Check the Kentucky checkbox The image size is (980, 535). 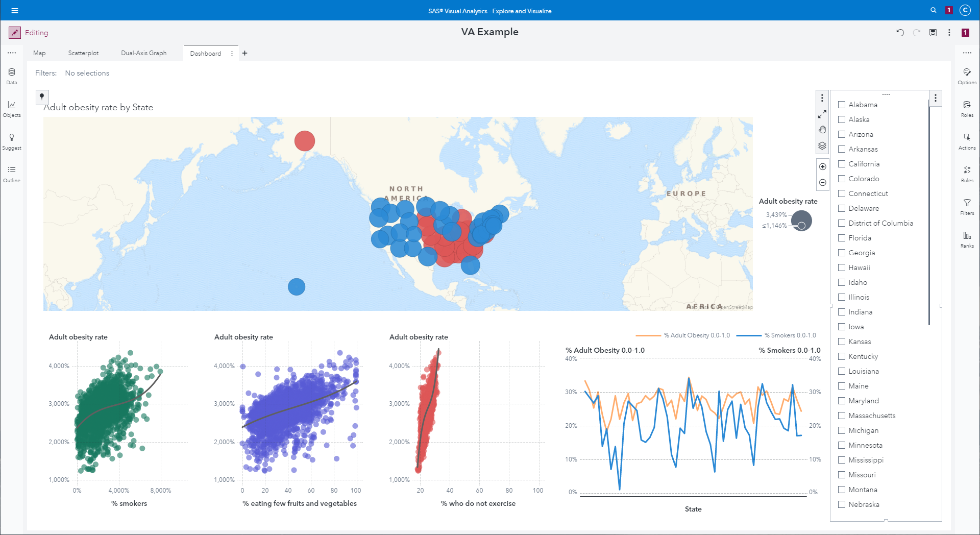coord(842,356)
